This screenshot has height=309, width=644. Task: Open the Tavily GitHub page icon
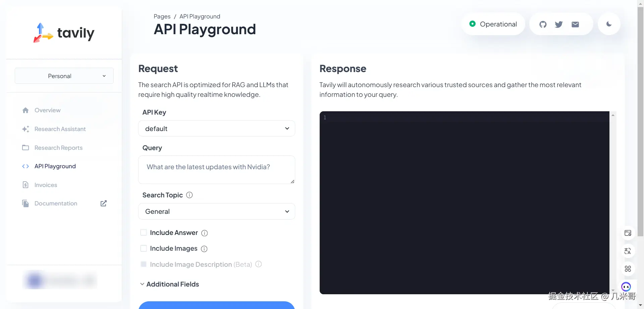[x=543, y=24]
